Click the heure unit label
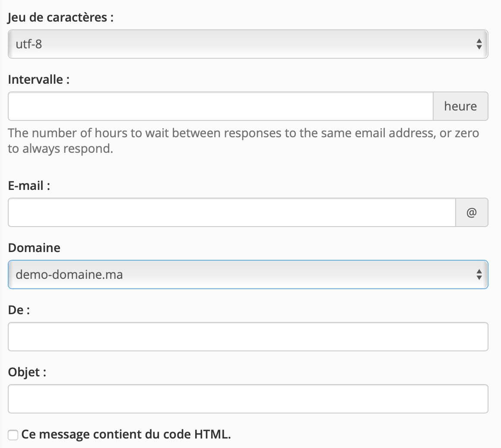Screen dimensions: 501x448 click(x=460, y=106)
